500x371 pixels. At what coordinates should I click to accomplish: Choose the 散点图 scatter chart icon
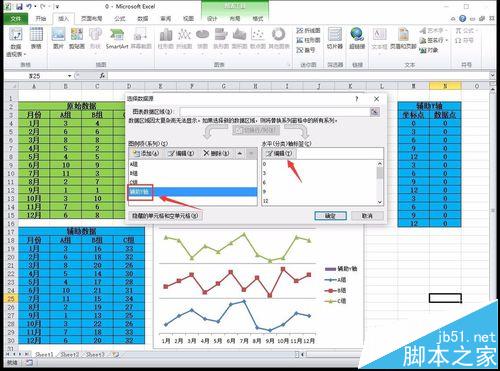coord(258,39)
